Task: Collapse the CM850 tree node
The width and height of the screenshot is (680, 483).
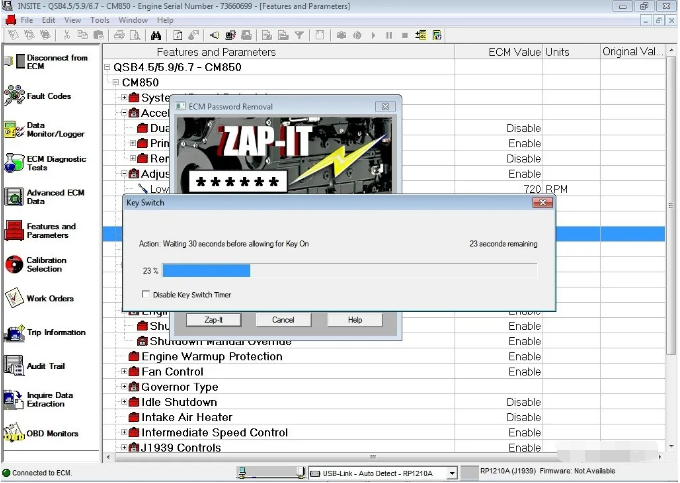Action: [x=116, y=82]
